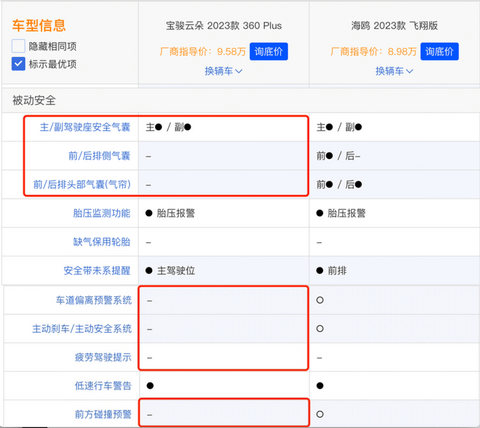The image size is (480, 428).
Task: Select the 海鸥 2023款 飞翔版 title
Action: pos(394,26)
